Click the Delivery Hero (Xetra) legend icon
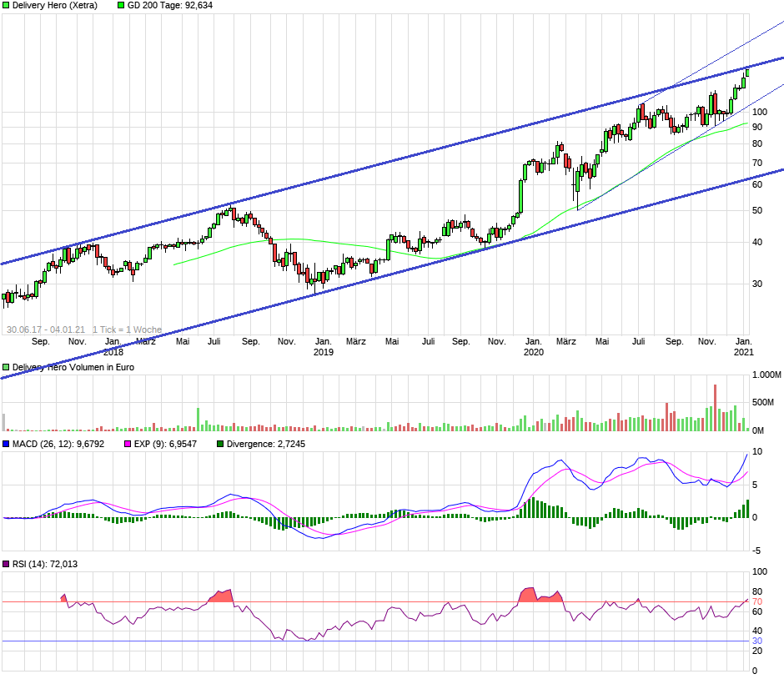This screenshot has width=784, height=679. (7, 6)
